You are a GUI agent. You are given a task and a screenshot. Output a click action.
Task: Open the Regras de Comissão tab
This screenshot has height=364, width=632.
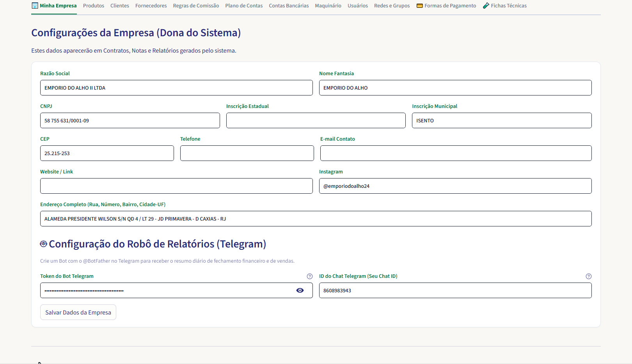(x=196, y=6)
